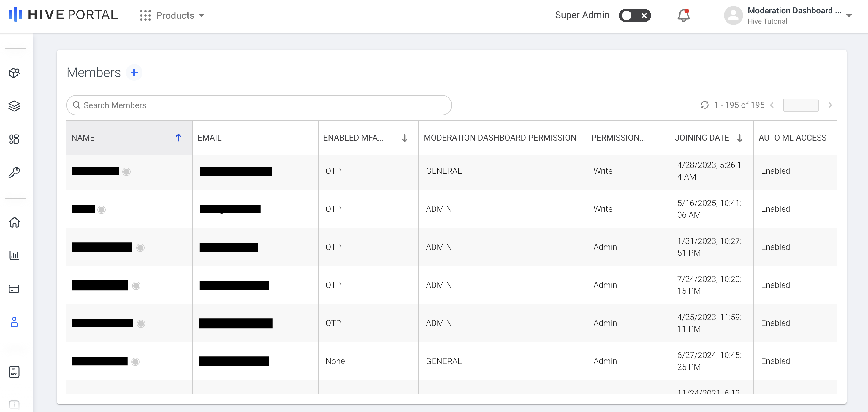Sort by the Enabled MFA column arrow

pos(404,138)
